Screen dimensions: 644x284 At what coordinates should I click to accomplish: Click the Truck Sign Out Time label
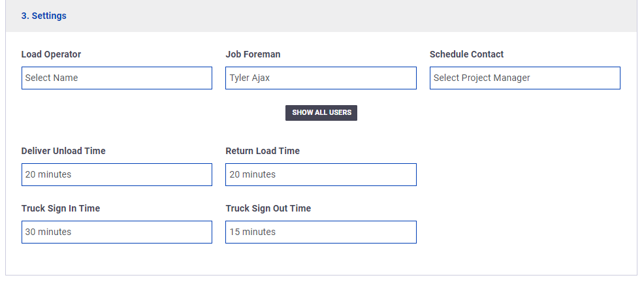coord(268,208)
